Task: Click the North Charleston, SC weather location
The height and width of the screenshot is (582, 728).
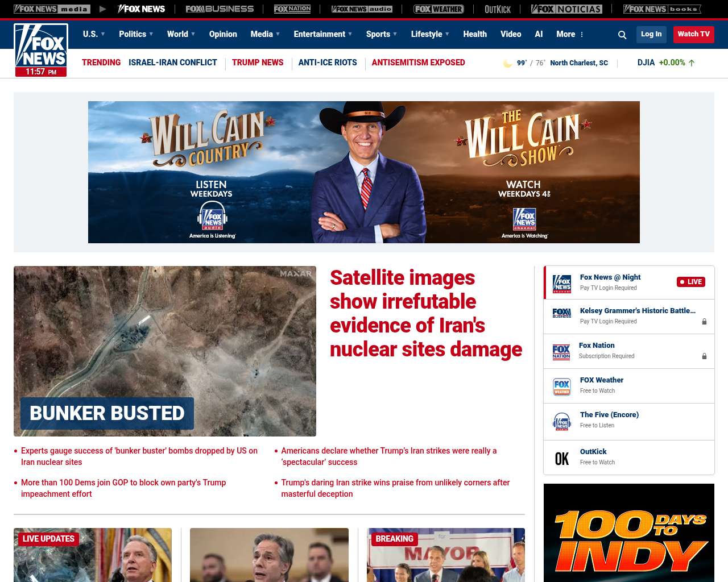Action: pos(579,63)
